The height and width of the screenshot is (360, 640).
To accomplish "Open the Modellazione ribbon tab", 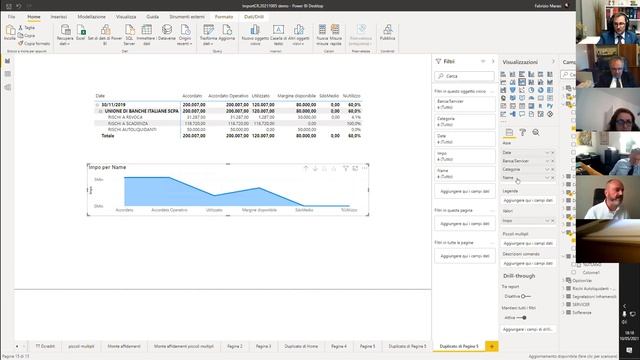I will [x=91, y=17].
